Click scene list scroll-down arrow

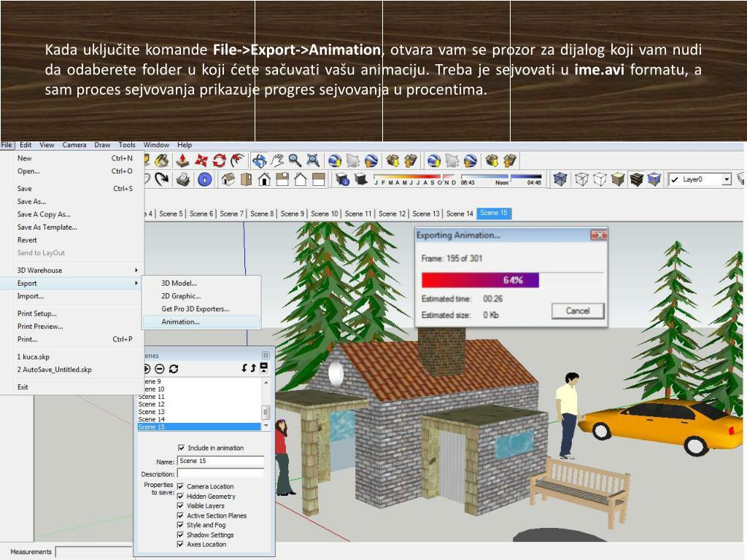266,425
